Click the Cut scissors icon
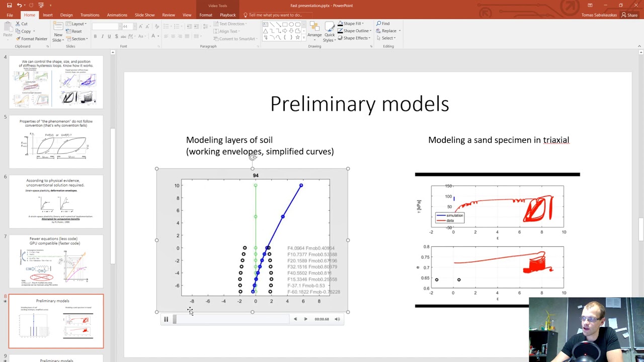Viewport: 644px width, 362px height. (18, 24)
